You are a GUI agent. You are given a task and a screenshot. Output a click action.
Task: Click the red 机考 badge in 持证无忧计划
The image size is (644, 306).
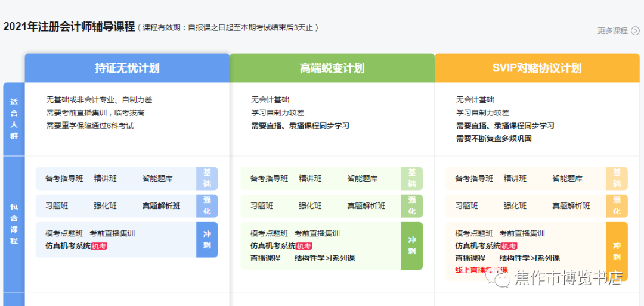point(99,246)
